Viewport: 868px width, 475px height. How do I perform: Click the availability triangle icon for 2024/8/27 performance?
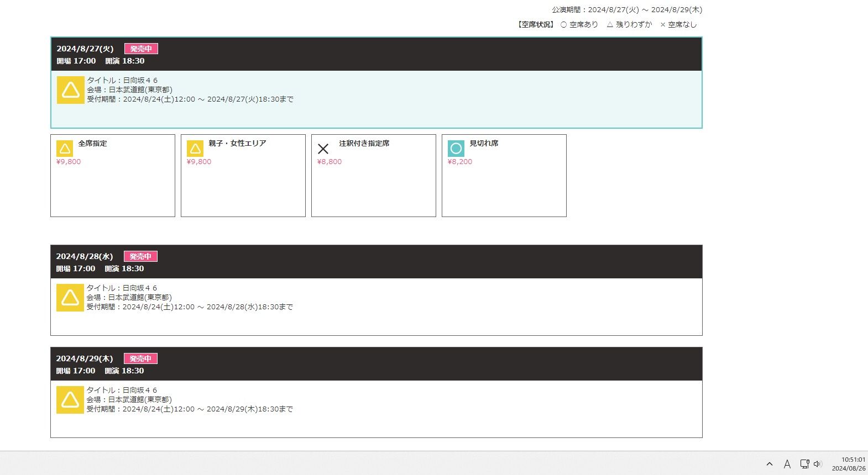[71, 90]
